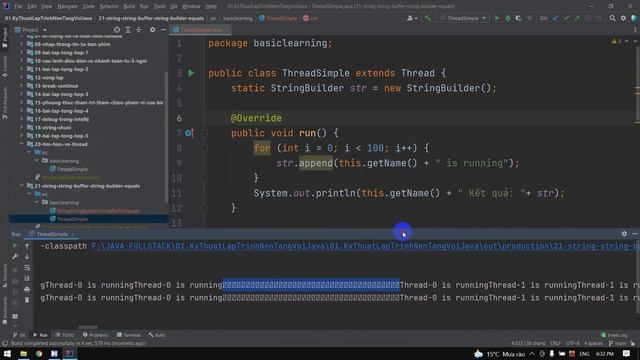
Task: Open Run panel settings gear
Action: 624,234
